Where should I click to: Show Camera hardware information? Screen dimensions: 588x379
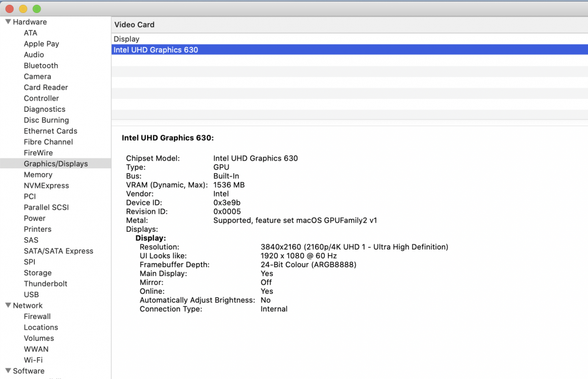pos(38,77)
